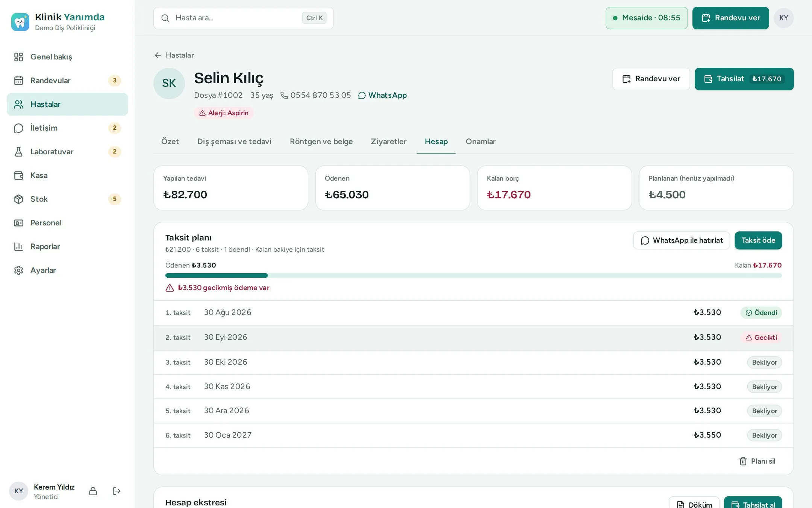Click the KY user avatar in top bar
This screenshot has width=812, height=508.
point(783,18)
